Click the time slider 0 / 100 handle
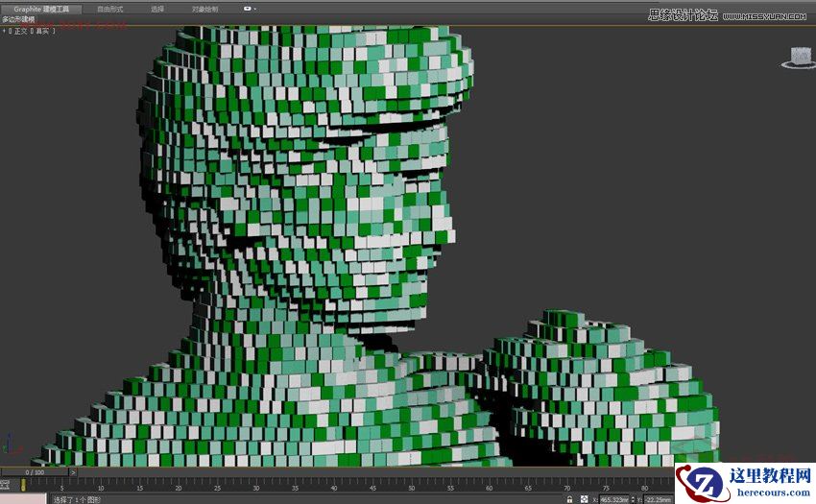 coord(35,472)
